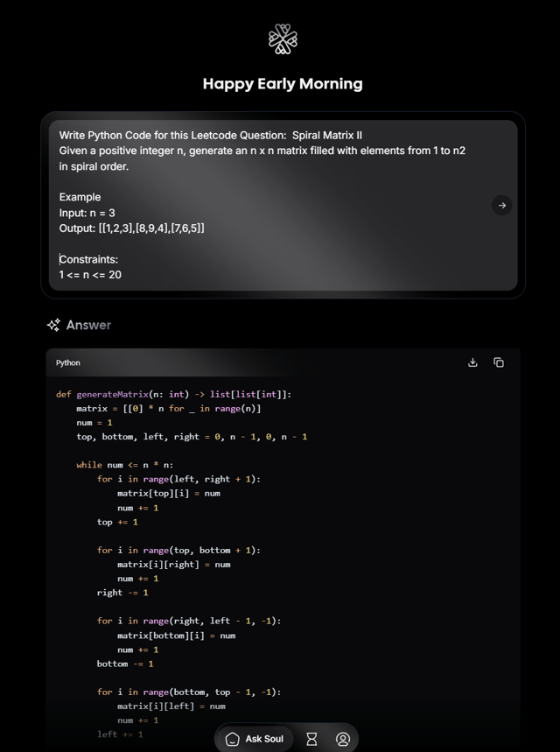Screen dimensions: 560x752
Task: Copy the code block to clipboard
Action: [x=499, y=362]
